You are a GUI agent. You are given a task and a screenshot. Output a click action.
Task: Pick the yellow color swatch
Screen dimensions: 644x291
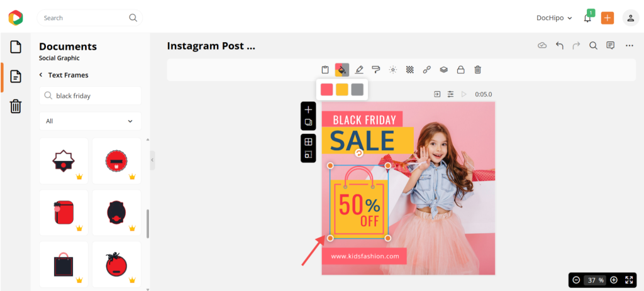342,89
